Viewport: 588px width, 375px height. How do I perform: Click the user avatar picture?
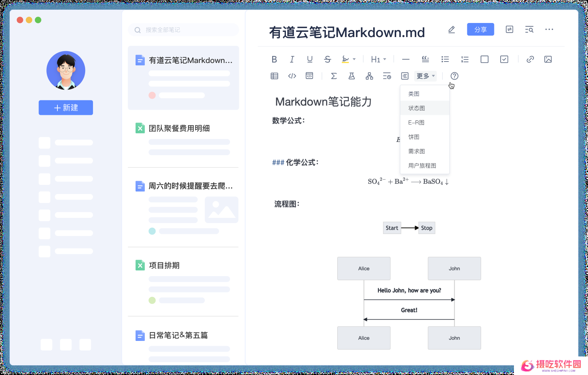66,70
